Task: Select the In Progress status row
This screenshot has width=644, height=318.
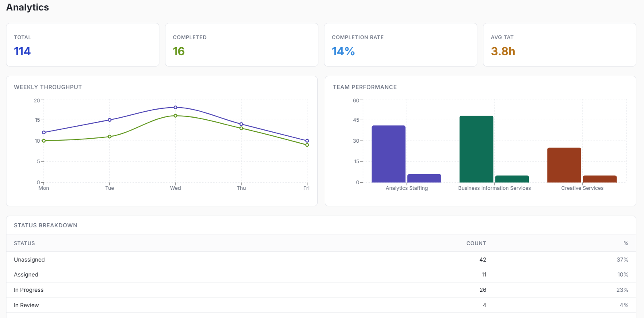Action: 321,290
